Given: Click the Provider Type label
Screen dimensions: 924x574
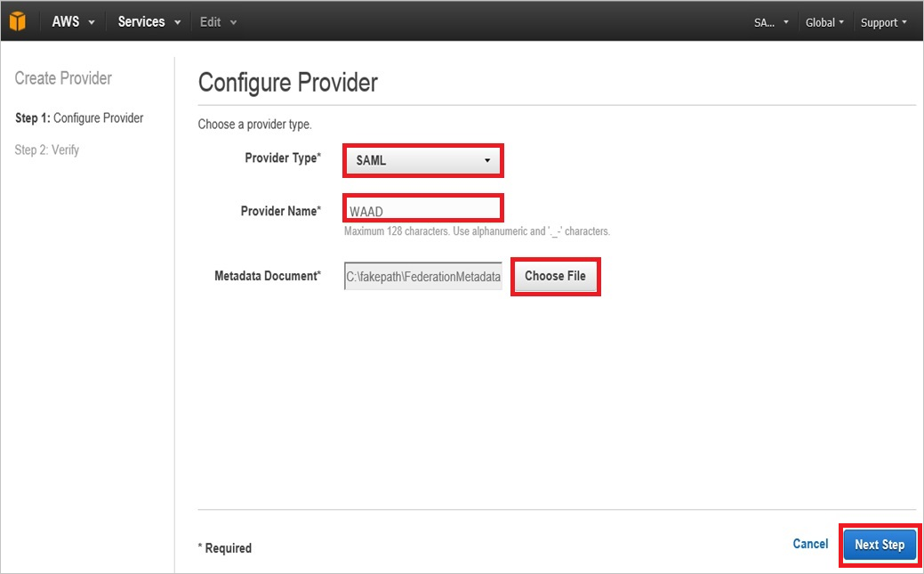Looking at the screenshot, I should tap(282, 158).
